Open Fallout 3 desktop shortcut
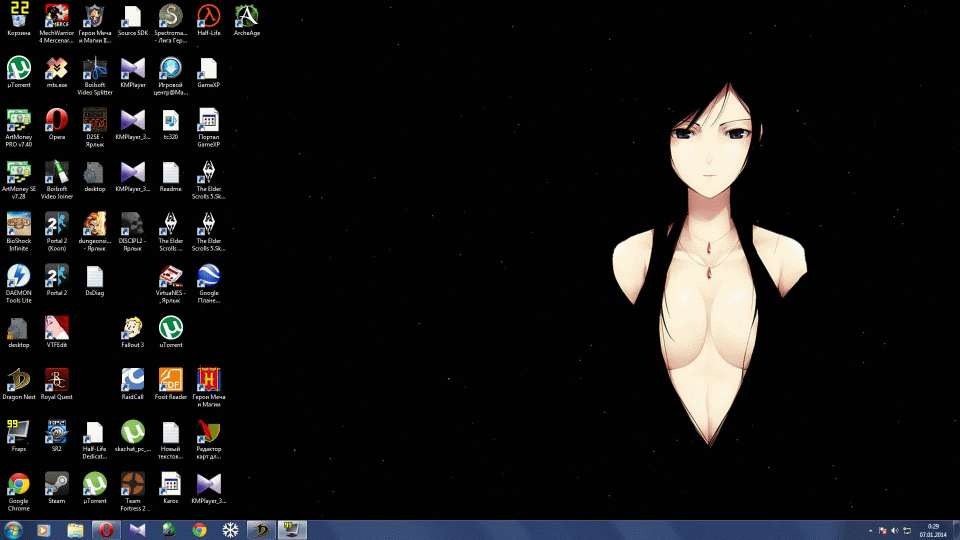Screen dimensions: 960x540 click(132, 327)
